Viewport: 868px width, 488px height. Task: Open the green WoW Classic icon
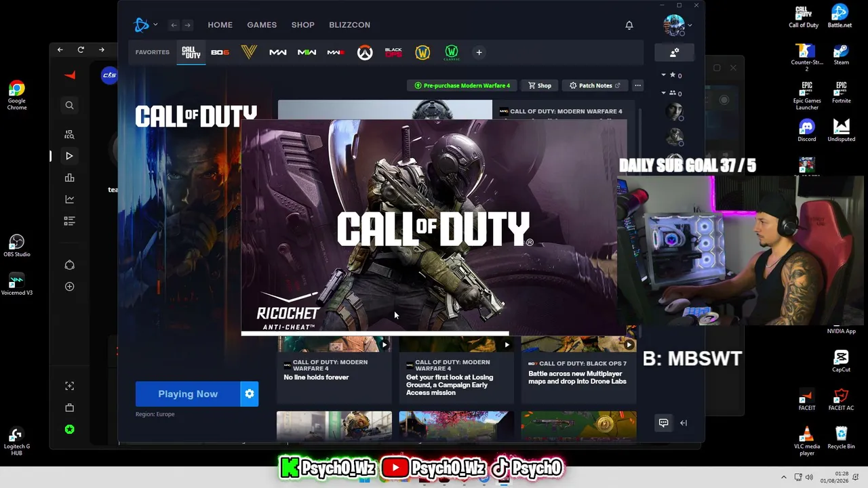point(452,52)
